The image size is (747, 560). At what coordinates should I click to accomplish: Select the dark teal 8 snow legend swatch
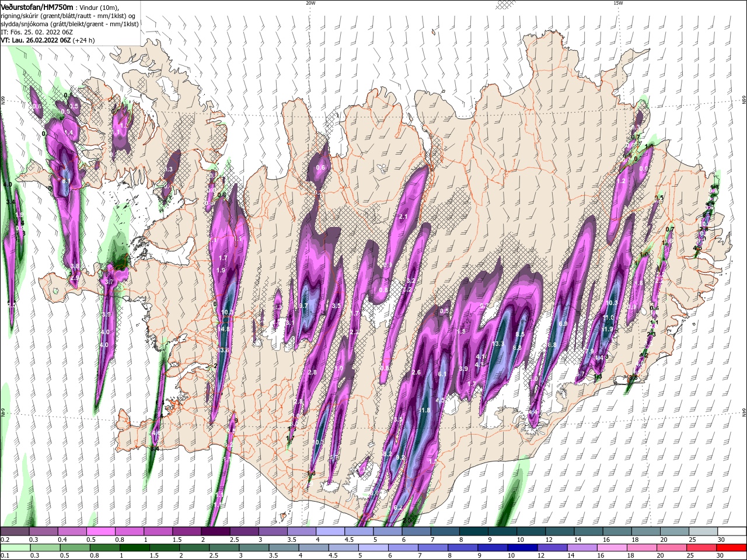click(473, 531)
